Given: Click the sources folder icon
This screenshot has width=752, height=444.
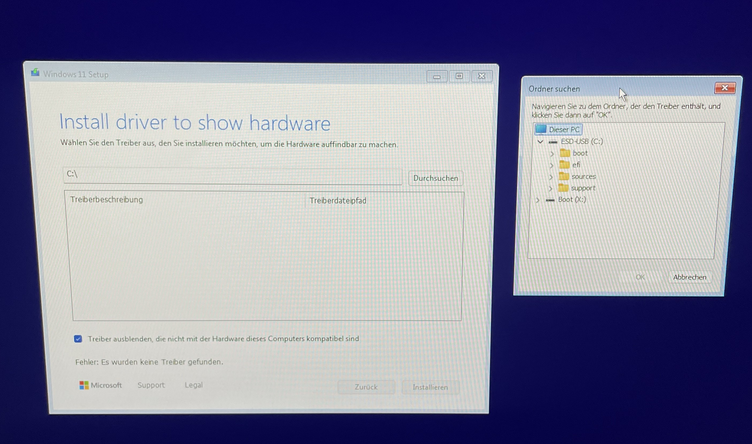Looking at the screenshot, I should coord(564,176).
